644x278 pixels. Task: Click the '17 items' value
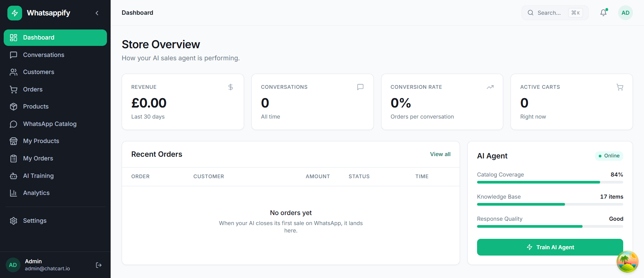point(611,197)
